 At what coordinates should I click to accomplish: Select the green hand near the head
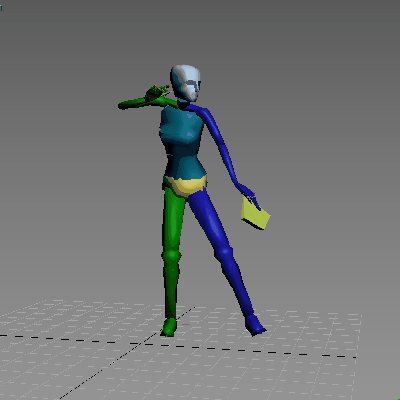coord(157,93)
